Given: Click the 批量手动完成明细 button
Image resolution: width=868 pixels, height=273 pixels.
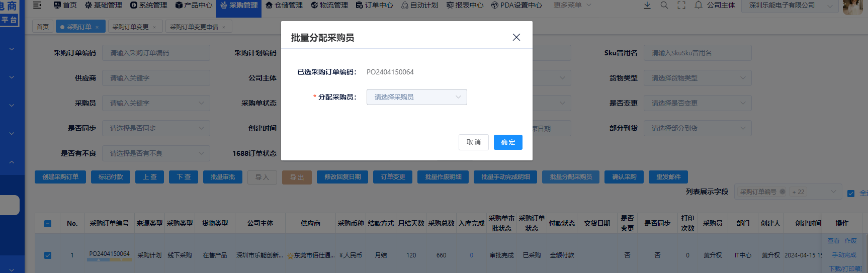Looking at the screenshot, I should (x=505, y=177).
